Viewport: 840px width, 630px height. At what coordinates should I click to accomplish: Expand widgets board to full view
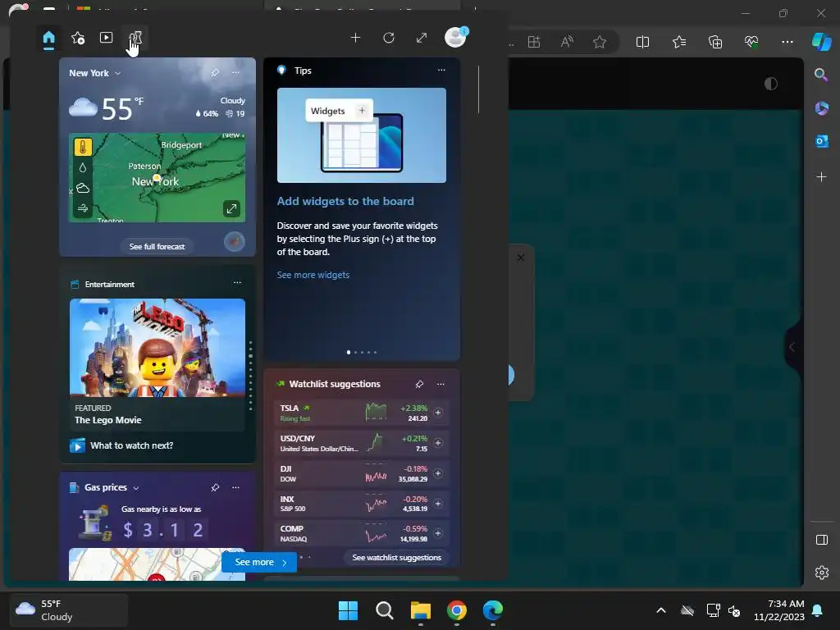click(422, 38)
